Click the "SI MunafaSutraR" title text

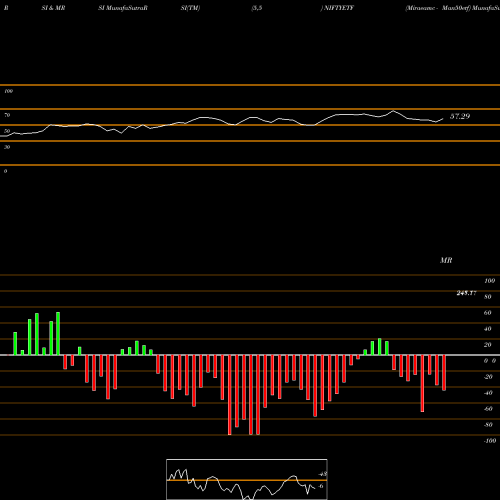[123, 8]
